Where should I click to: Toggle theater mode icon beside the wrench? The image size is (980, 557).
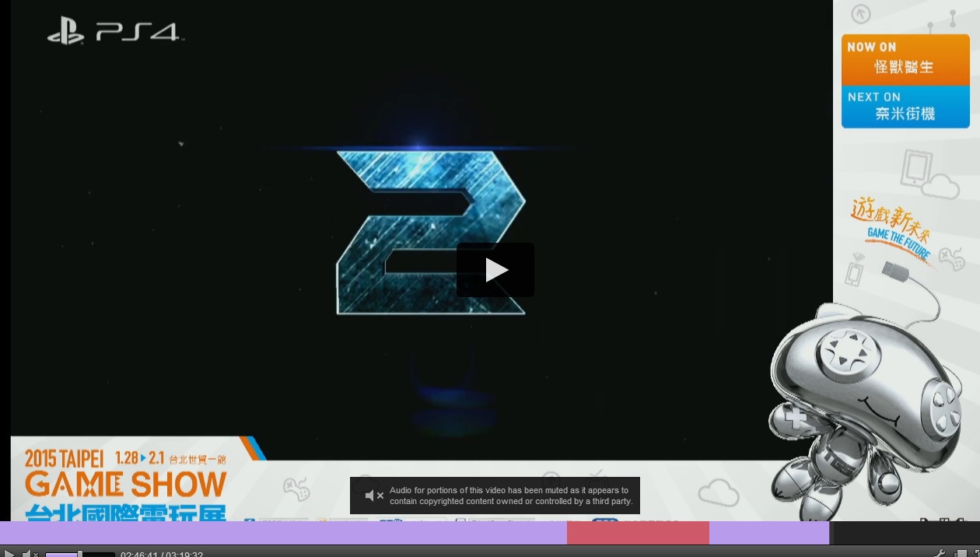pyautogui.click(x=961, y=554)
